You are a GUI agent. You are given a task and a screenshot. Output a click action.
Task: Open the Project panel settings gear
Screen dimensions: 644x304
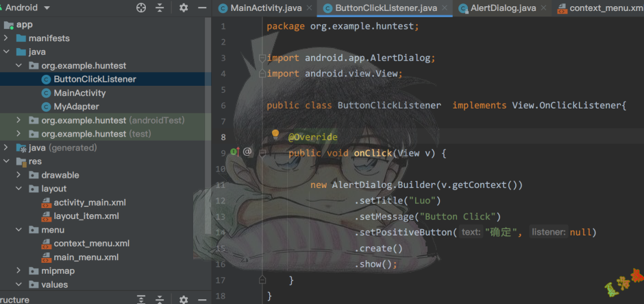click(x=184, y=8)
